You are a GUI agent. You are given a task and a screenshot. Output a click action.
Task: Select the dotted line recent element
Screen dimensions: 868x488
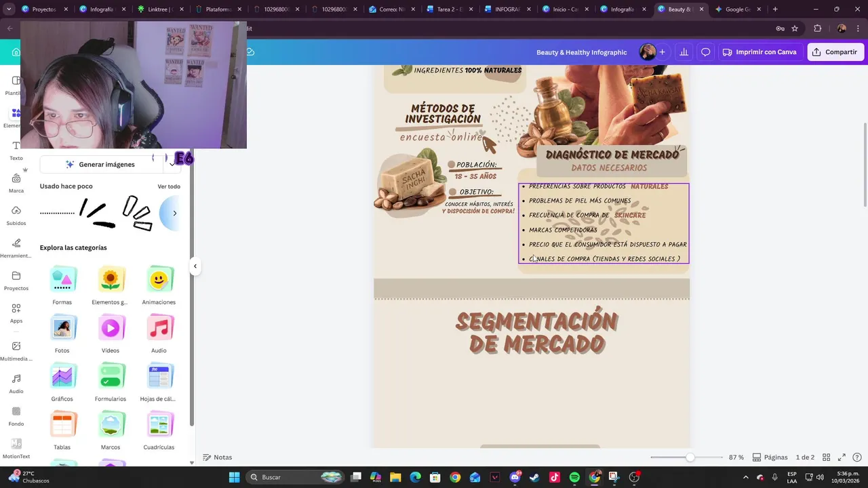point(57,213)
